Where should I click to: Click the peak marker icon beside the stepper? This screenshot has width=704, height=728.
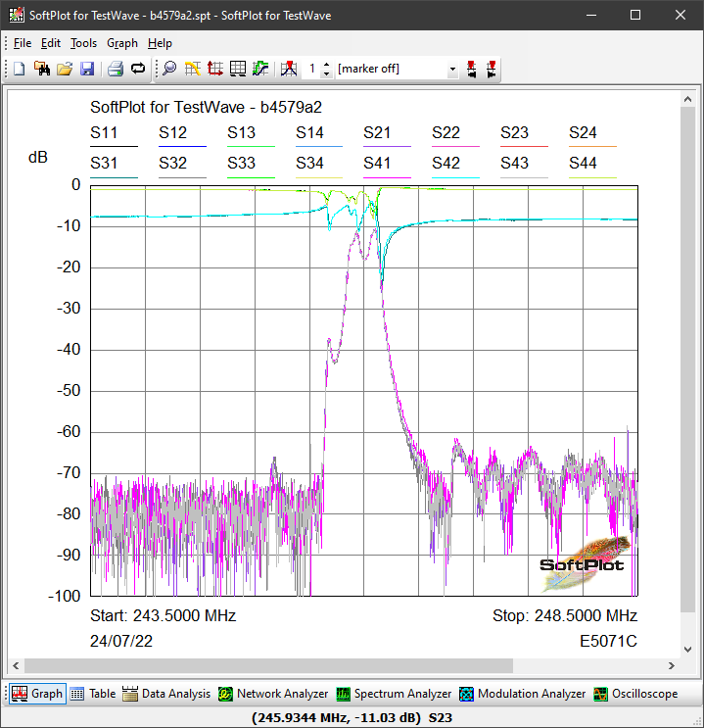click(x=288, y=69)
